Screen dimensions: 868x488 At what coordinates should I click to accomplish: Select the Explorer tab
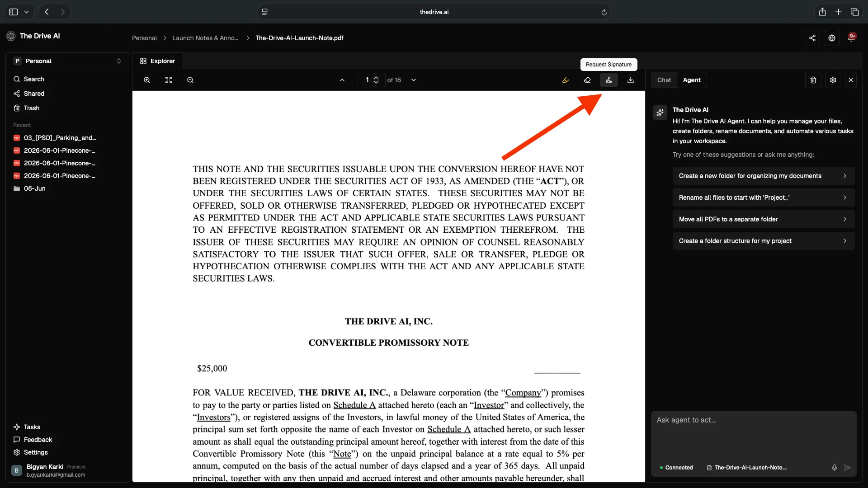tap(157, 61)
